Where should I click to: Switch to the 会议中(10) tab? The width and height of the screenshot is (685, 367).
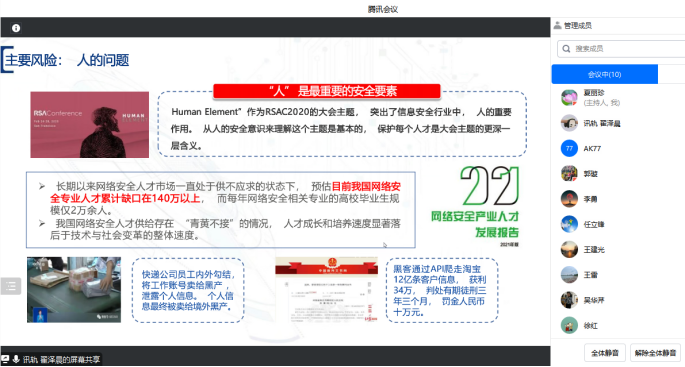coord(605,74)
